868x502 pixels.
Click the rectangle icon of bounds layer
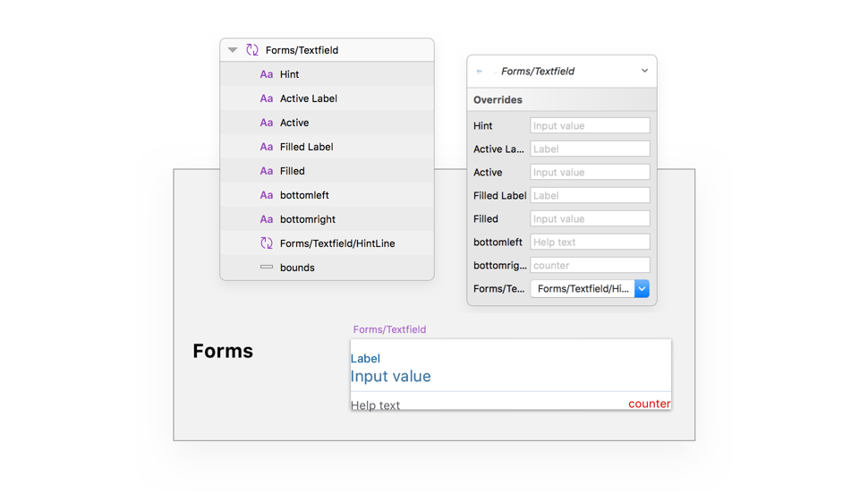pyautogui.click(x=267, y=267)
